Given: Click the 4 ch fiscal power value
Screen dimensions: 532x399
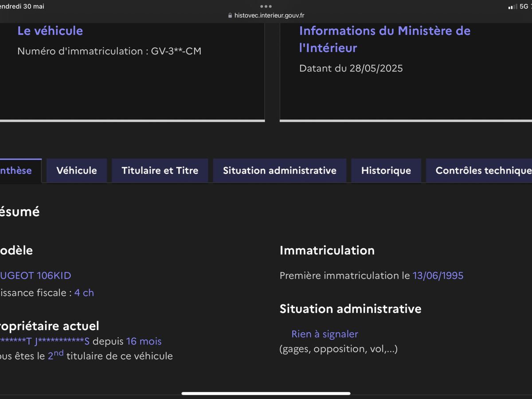Looking at the screenshot, I should tap(84, 293).
